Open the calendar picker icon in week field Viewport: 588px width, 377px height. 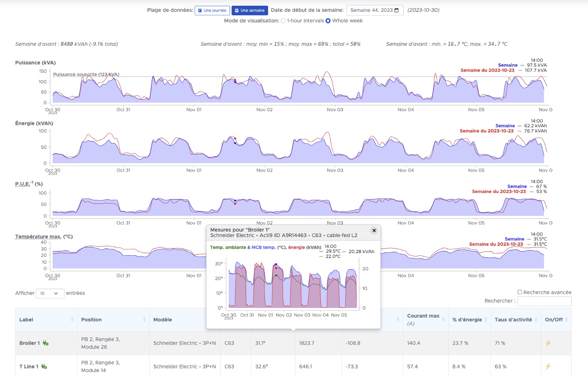396,10
